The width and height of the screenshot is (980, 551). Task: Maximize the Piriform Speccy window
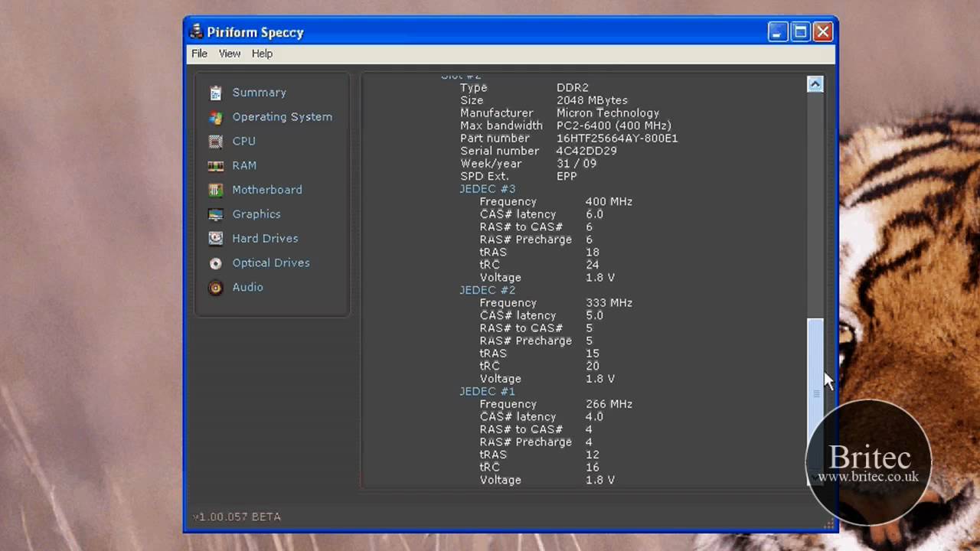[800, 32]
